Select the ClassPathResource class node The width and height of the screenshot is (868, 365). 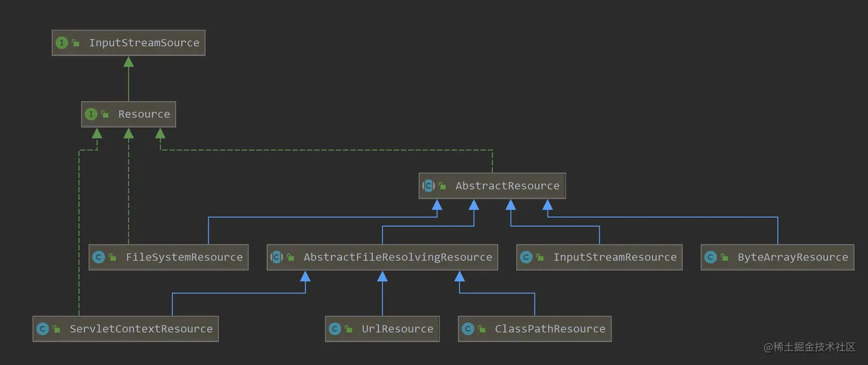tap(534, 329)
